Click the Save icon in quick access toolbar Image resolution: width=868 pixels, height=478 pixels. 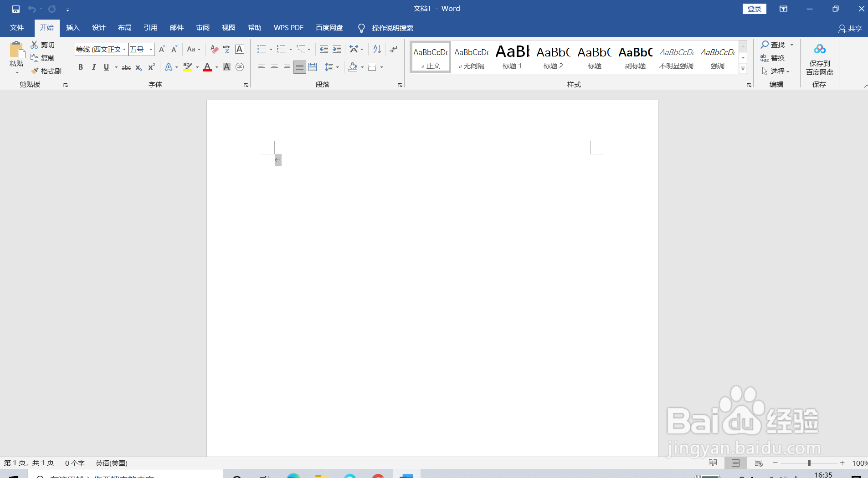point(16,9)
